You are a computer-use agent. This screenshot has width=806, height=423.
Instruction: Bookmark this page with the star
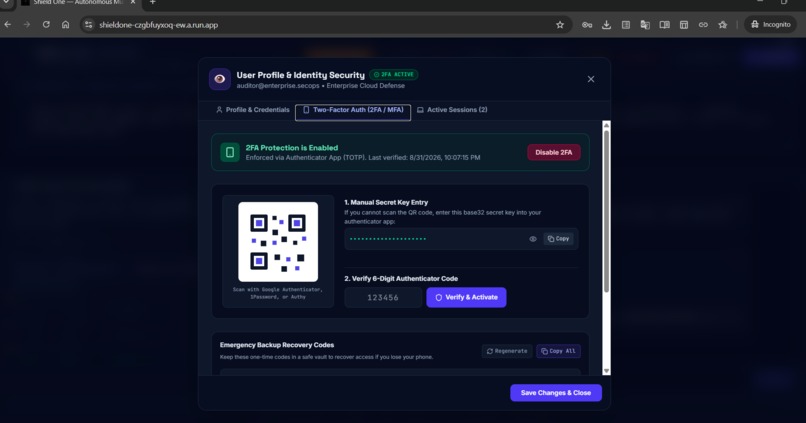[560, 25]
